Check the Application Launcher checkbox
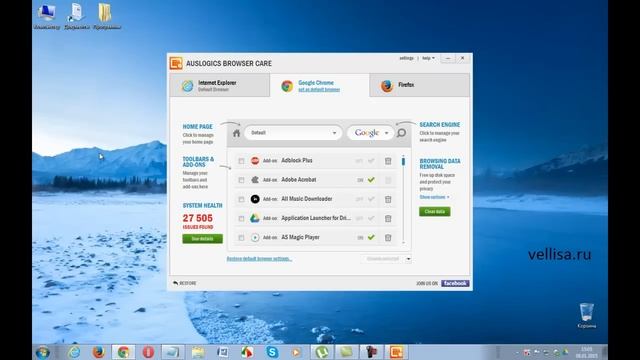The height and width of the screenshot is (360, 640). (x=241, y=218)
